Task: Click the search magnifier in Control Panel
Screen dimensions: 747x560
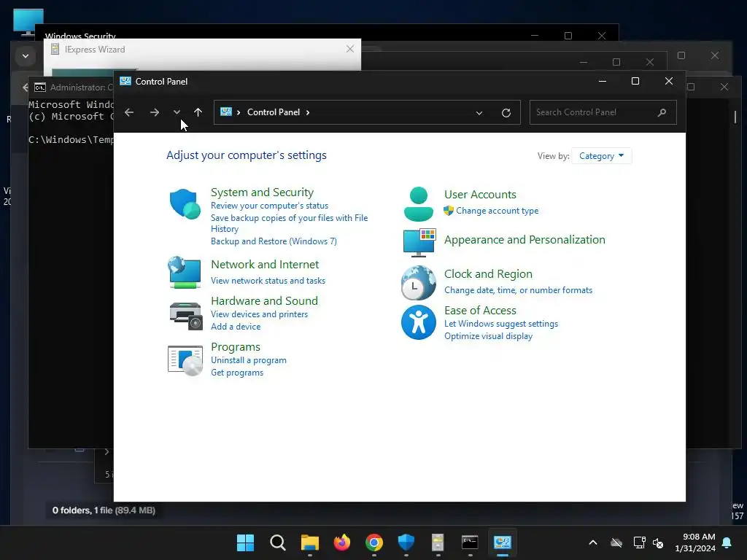Action: pos(662,112)
